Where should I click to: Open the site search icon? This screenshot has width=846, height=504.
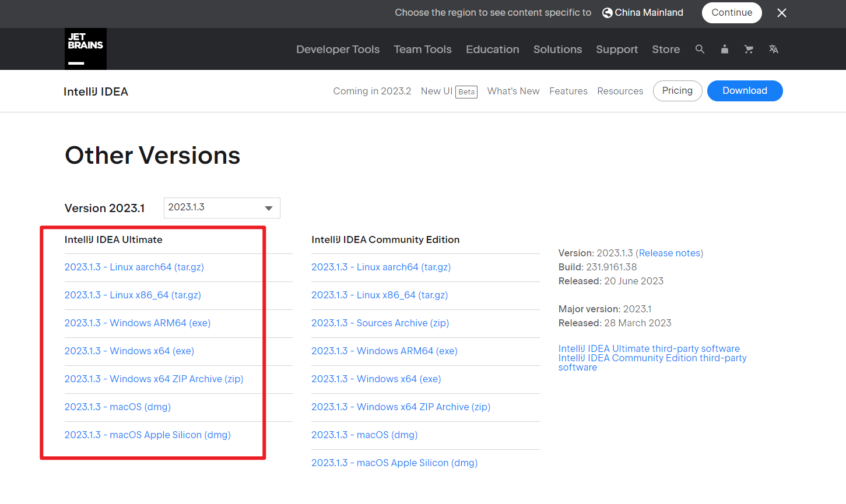[x=700, y=50]
